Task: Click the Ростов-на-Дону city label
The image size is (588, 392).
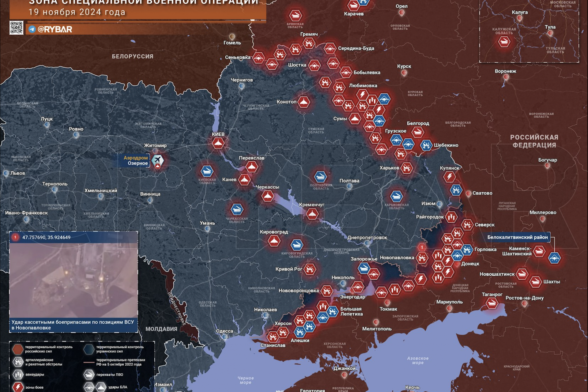Action: click(x=525, y=298)
